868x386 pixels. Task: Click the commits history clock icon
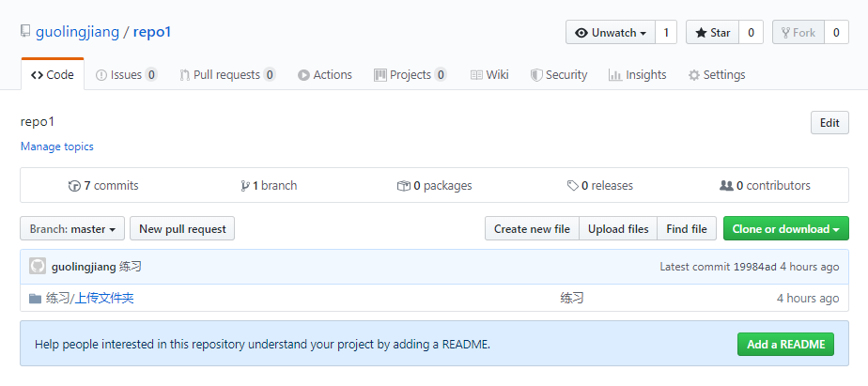(x=74, y=186)
